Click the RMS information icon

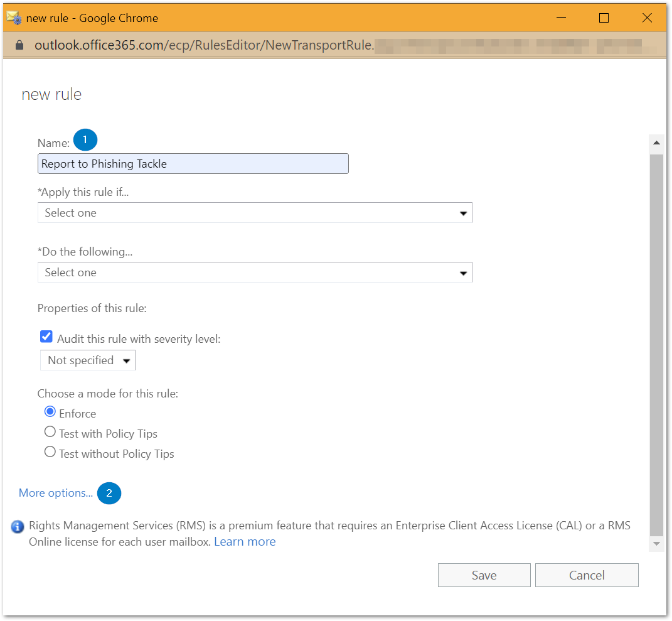coord(18,526)
